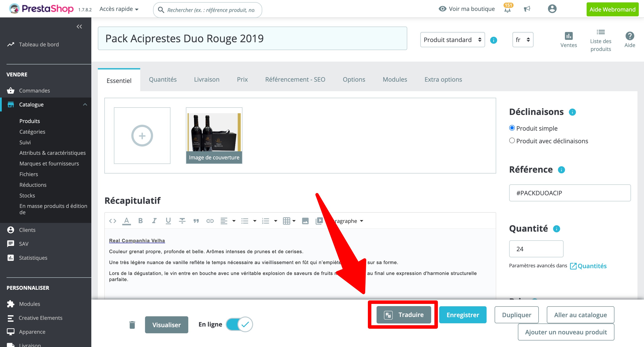The width and height of the screenshot is (644, 347).
Task: Click info icon next to Référence
Action: pyautogui.click(x=561, y=170)
